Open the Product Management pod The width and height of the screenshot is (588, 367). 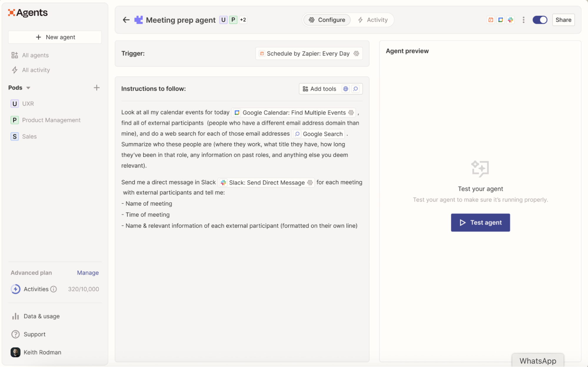tap(51, 120)
